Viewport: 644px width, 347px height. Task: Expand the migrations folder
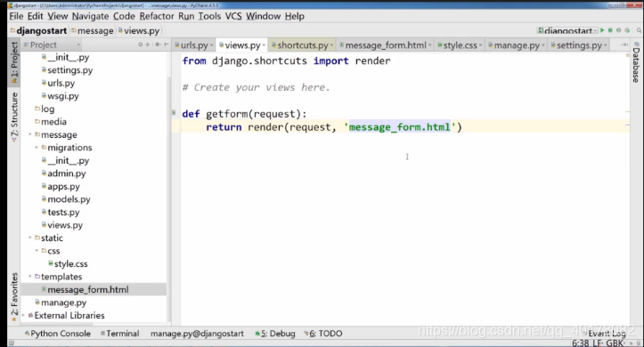37,147
